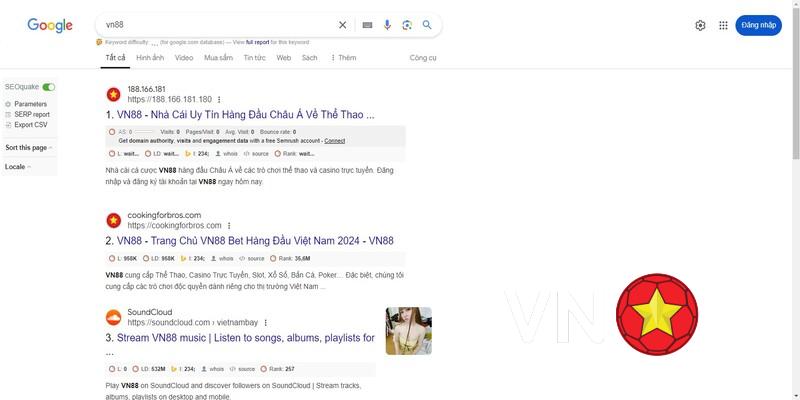Expand the Thêm more menu
This screenshot has width=800, height=400.
(x=343, y=58)
